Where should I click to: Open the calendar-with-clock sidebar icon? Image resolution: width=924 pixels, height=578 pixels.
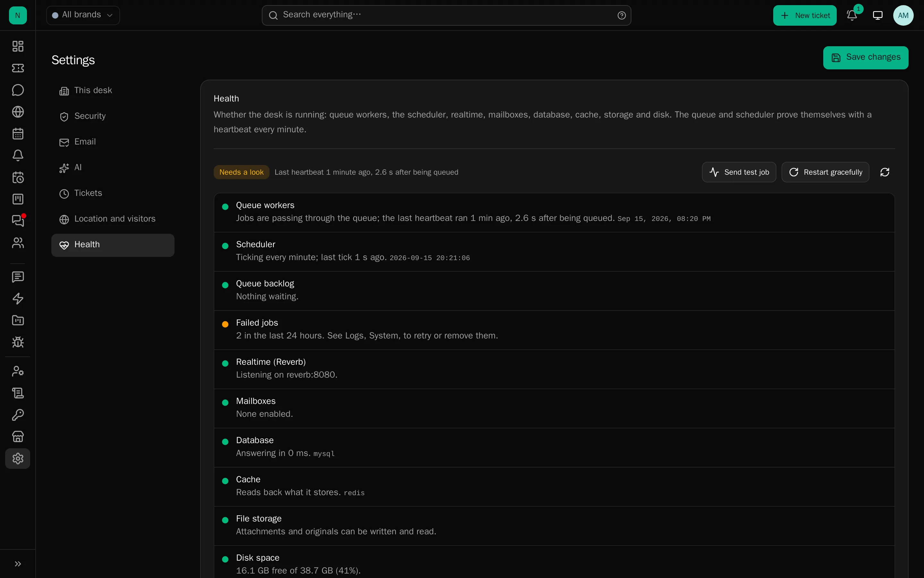pyautogui.click(x=18, y=177)
